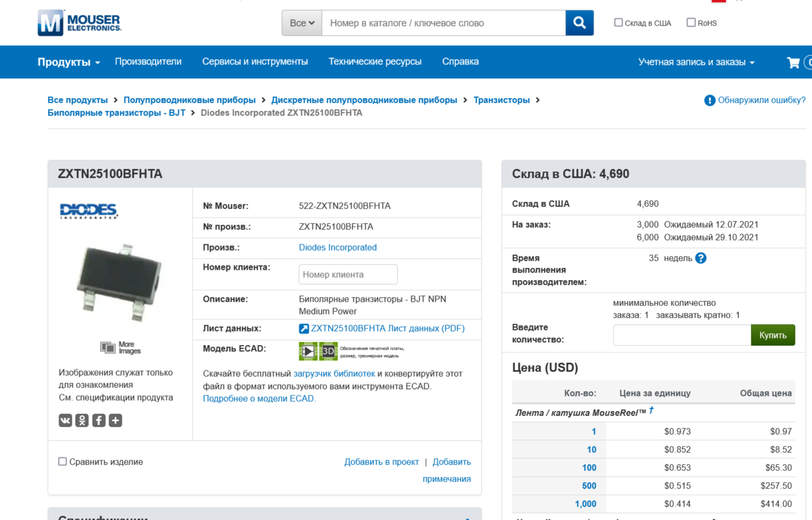Viewport: 812px width, 520px height.
Task: Click the plus more-sharing icon
Action: coord(115,420)
